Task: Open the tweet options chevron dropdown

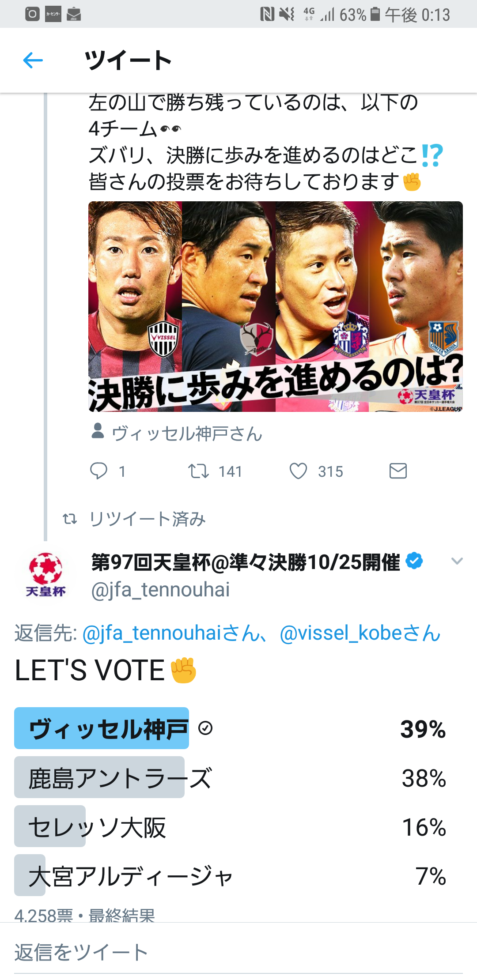Action: pos(457,561)
